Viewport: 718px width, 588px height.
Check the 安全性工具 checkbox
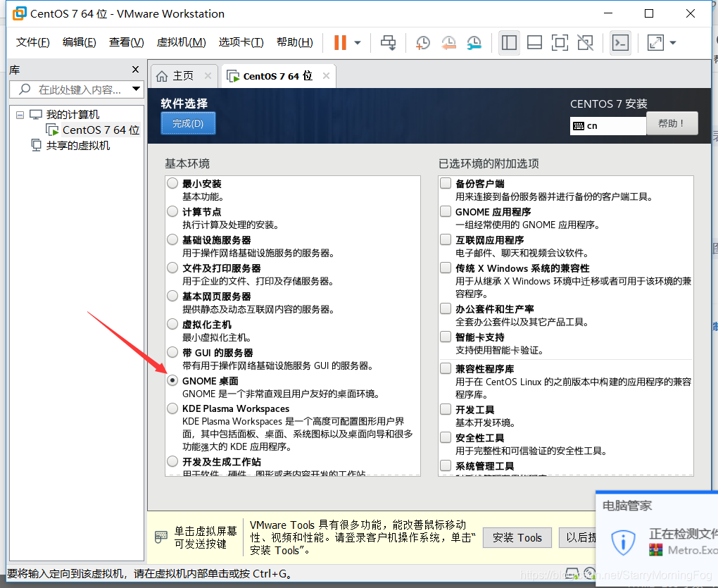(445, 437)
